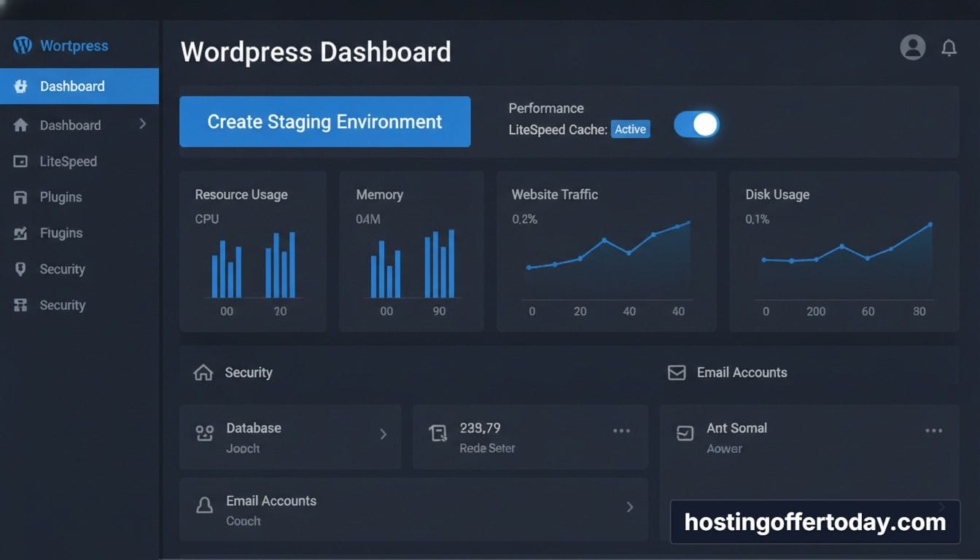Click the WordPress logo icon in sidebar

[23, 45]
